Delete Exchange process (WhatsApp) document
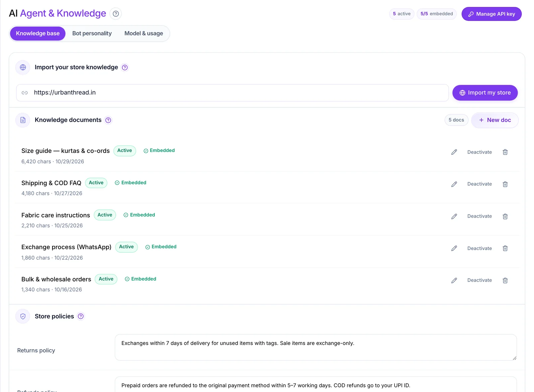This screenshot has width=534, height=392. pos(505,248)
